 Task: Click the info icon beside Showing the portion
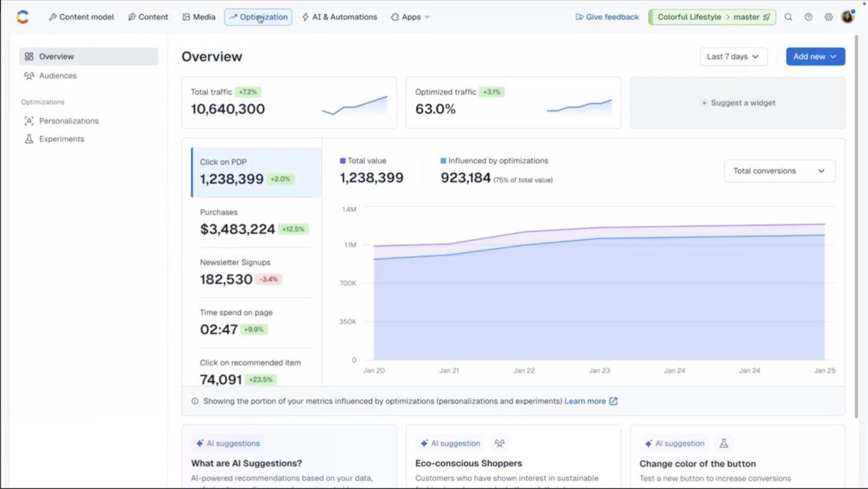click(x=195, y=401)
